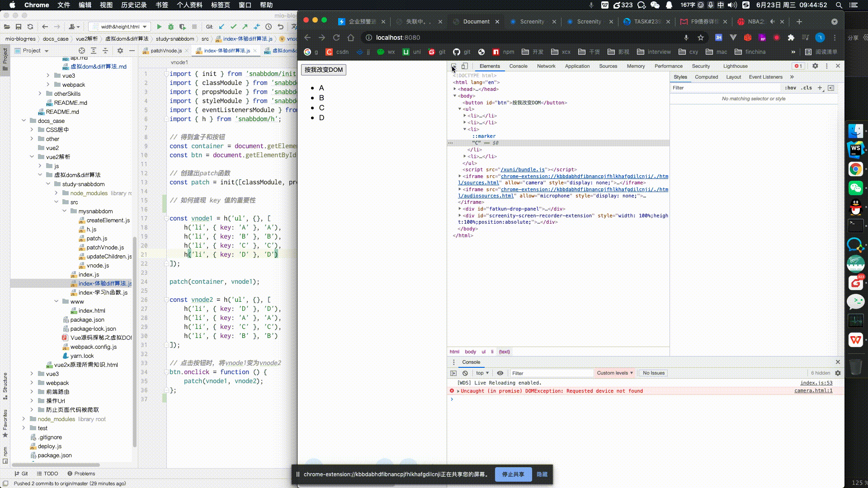The height and width of the screenshot is (488, 868).
Task: Click the Chrome reload page button
Action: pyautogui.click(x=336, y=38)
